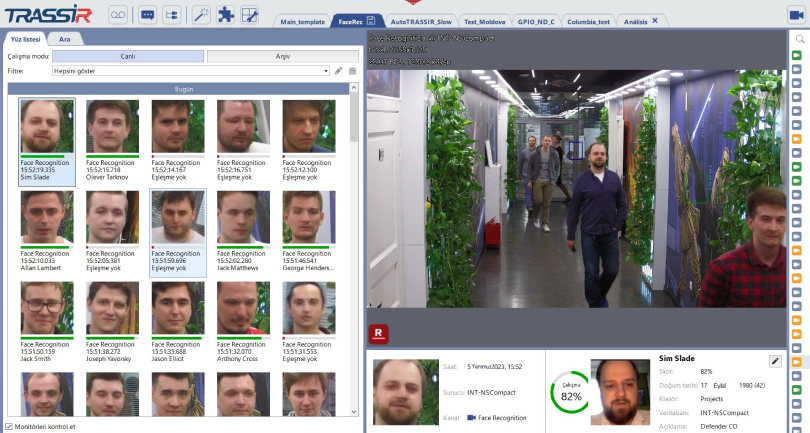Open the AutoTRASSIR_Slow tab

[x=421, y=22]
